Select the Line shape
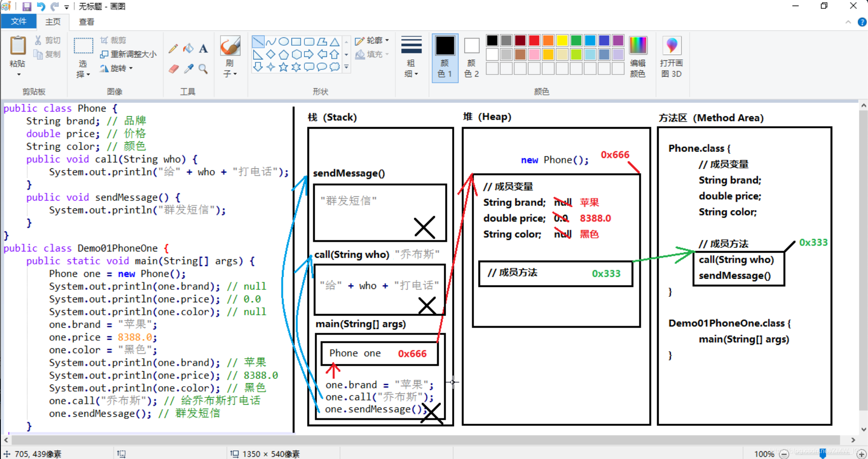 pos(258,42)
